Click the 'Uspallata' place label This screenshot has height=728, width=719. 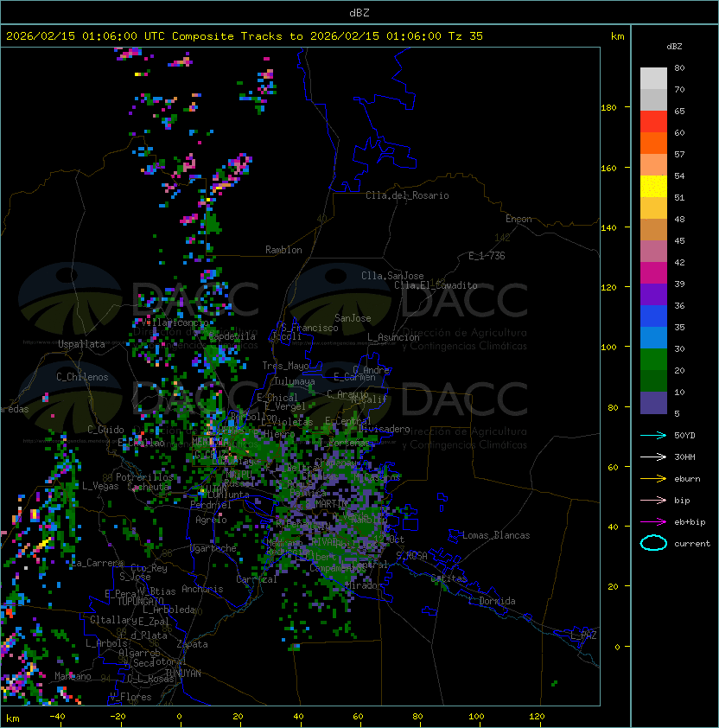coord(81,344)
